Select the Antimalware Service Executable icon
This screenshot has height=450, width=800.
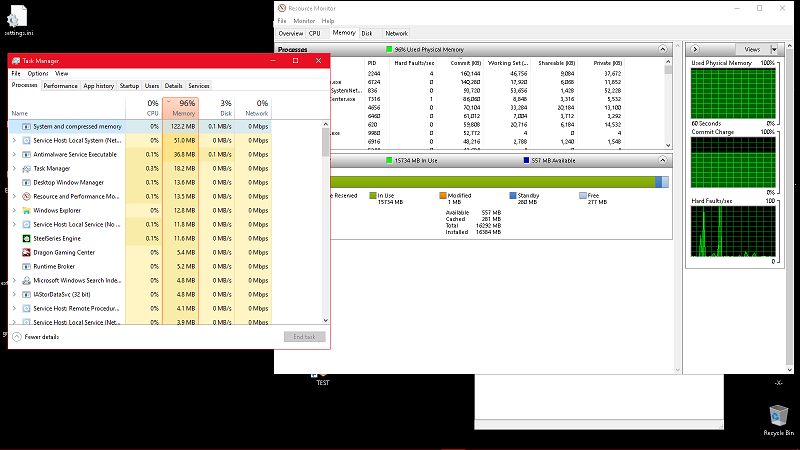25,154
